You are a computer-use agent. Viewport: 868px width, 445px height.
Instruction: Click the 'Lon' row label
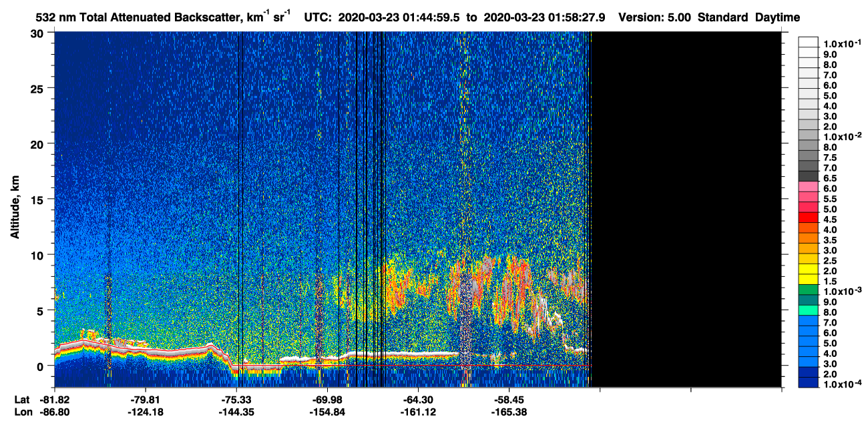click(23, 412)
